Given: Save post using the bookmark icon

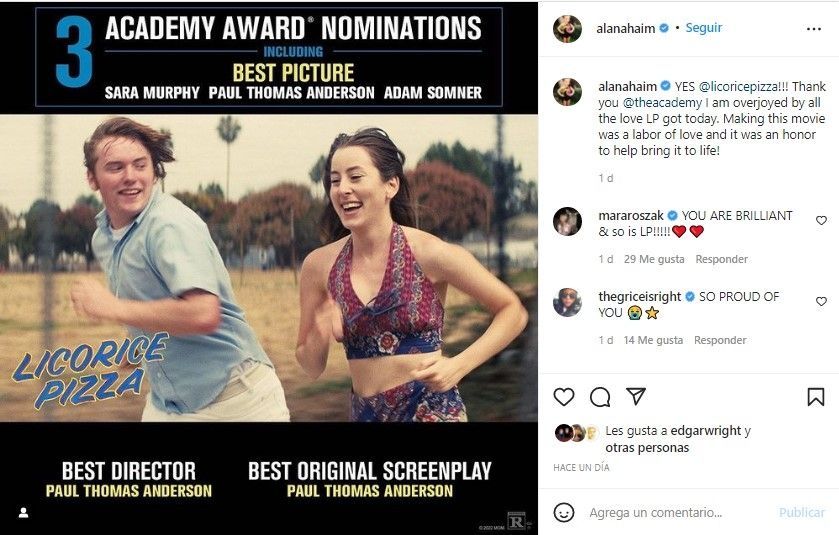Looking at the screenshot, I should coord(816,397).
